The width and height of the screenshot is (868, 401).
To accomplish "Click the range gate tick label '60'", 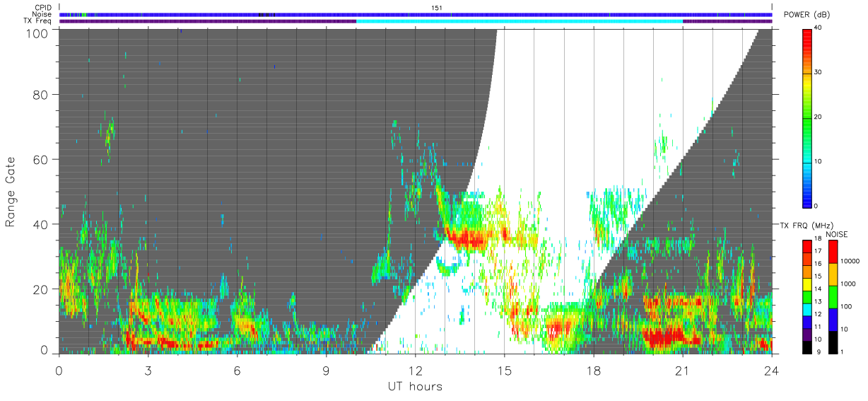I will [40, 159].
